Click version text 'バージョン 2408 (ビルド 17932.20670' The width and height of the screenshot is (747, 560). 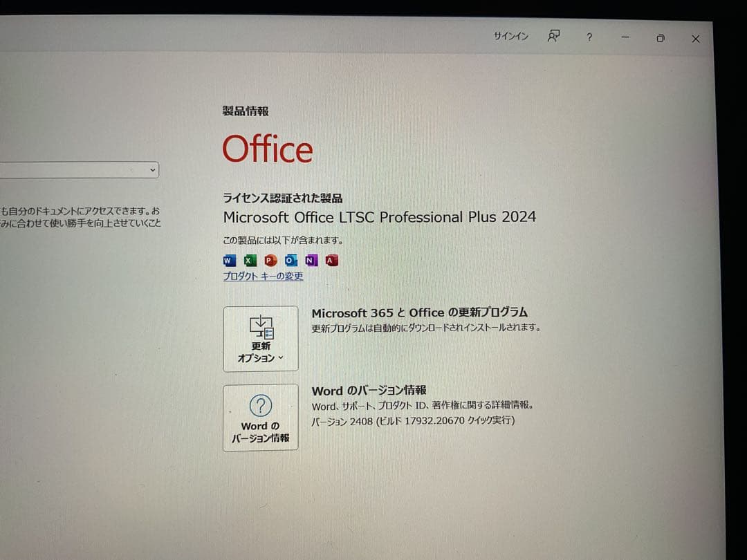pyautogui.click(x=388, y=421)
